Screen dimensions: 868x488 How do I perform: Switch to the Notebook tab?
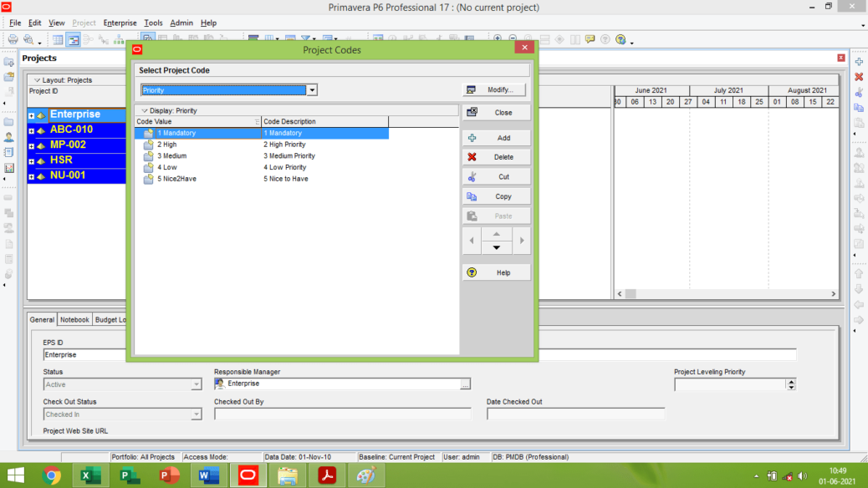tap(74, 319)
